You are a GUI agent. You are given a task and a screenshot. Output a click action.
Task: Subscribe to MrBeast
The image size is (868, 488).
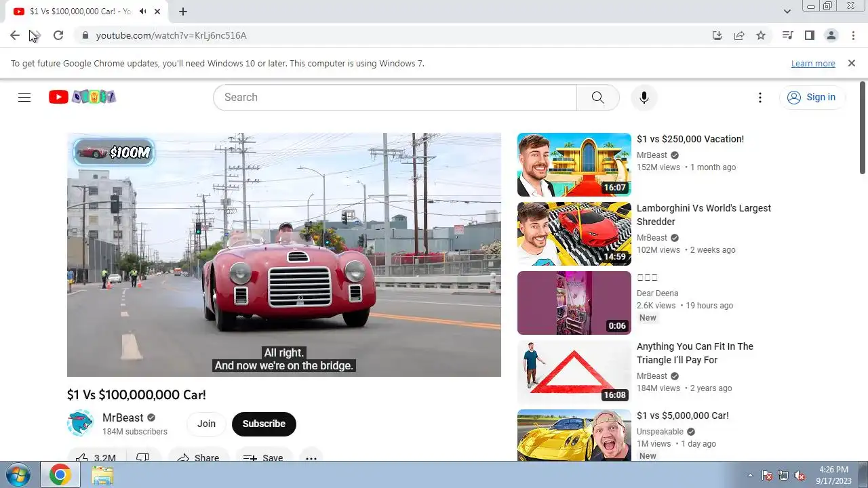(x=264, y=424)
